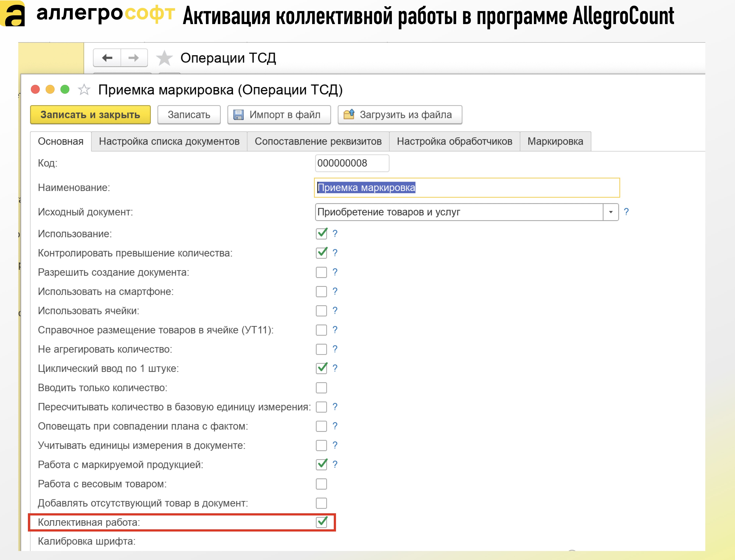Image resolution: width=735 pixels, height=560 pixels.
Task: Click Записать и закрыть button
Action: [90, 115]
